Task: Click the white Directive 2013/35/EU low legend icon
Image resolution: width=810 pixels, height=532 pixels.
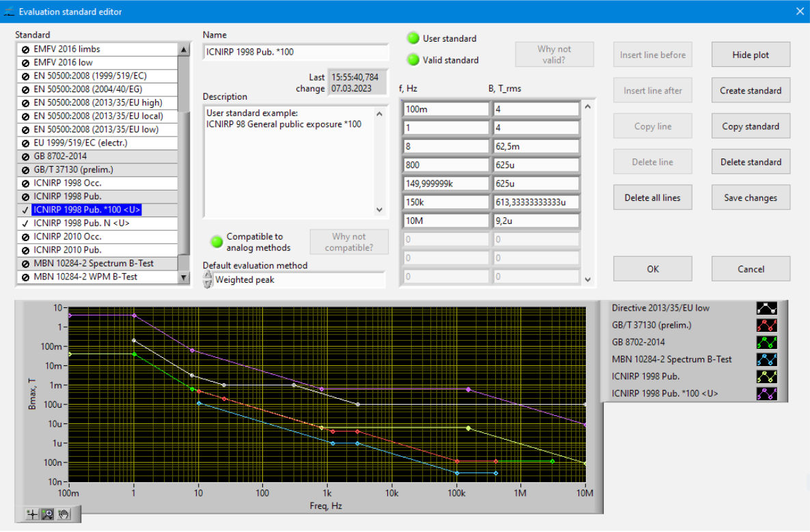Action: pos(766,308)
